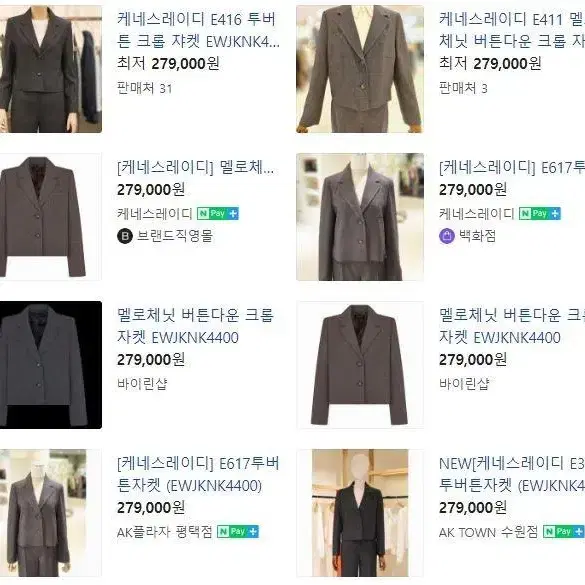The image size is (585, 585).
Task: Click the N Pay badge next to AK TOWN 수원점
Action: pyautogui.click(x=563, y=532)
